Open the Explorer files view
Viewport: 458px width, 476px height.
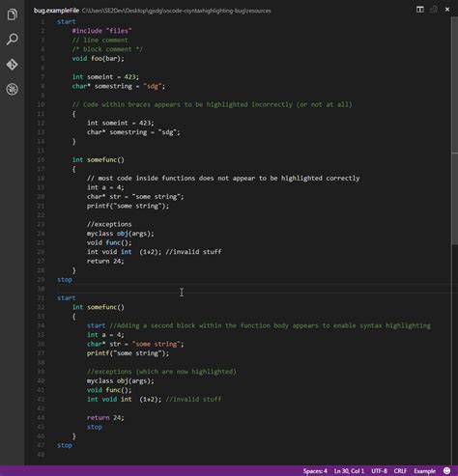13,14
